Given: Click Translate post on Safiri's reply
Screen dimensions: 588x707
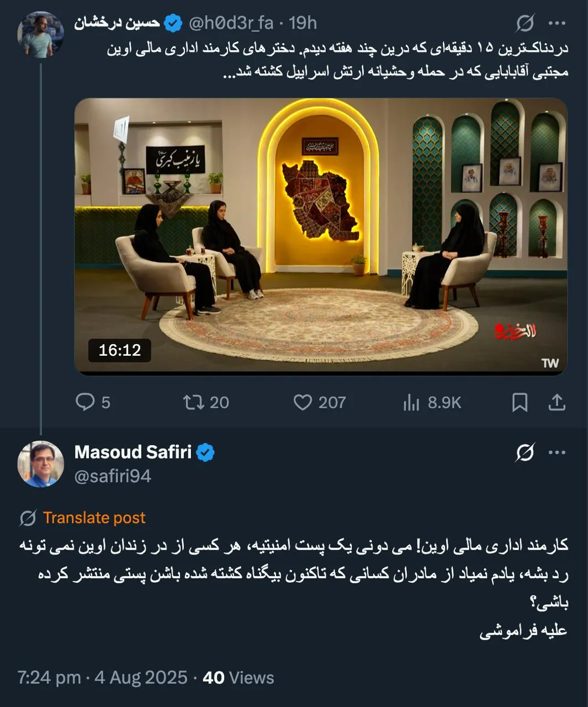Looking at the screenshot, I should (94, 518).
